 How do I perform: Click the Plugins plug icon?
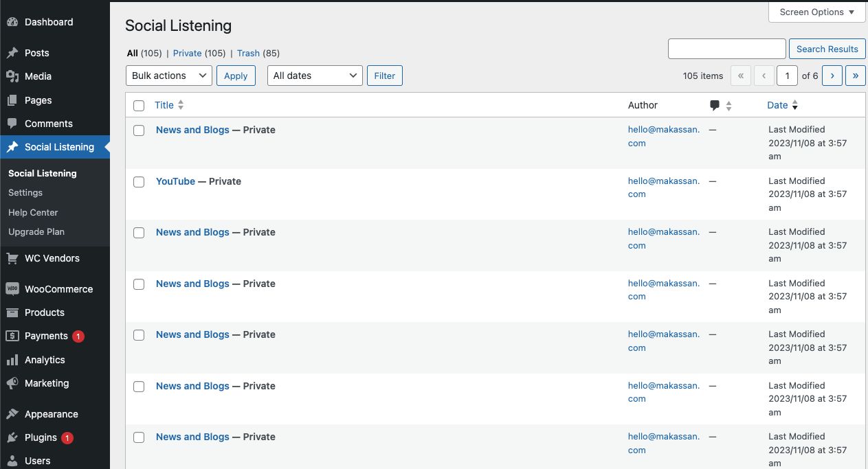click(x=12, y=437)
